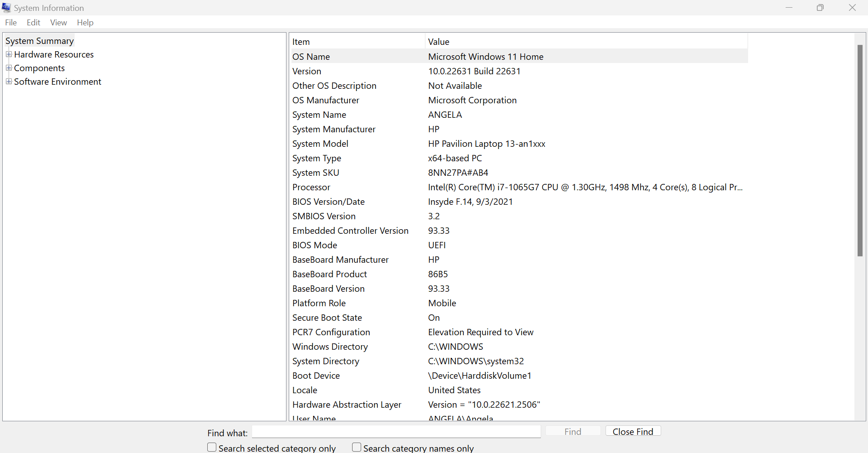The height and width of the screenshot is (453, 868).
Task: Click the value Insyde F.14, 9/3/2021
Action: pyautogui.click(x=470, y=202)
